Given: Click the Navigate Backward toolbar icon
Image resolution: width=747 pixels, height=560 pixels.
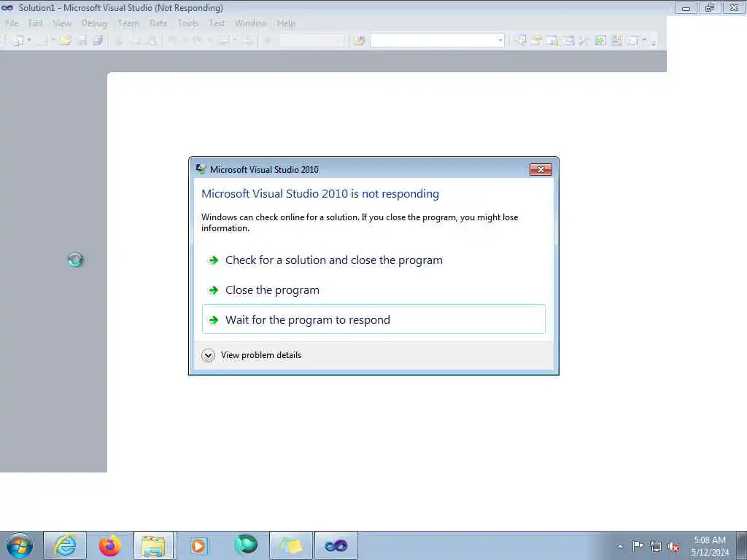Looking at the screenshot, I should (x=224, y=41).
